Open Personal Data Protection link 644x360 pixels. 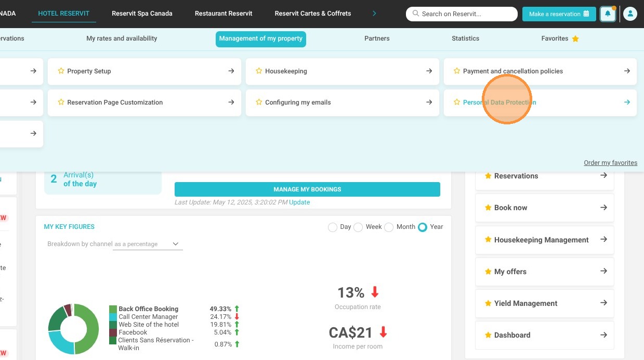[500, 102]
